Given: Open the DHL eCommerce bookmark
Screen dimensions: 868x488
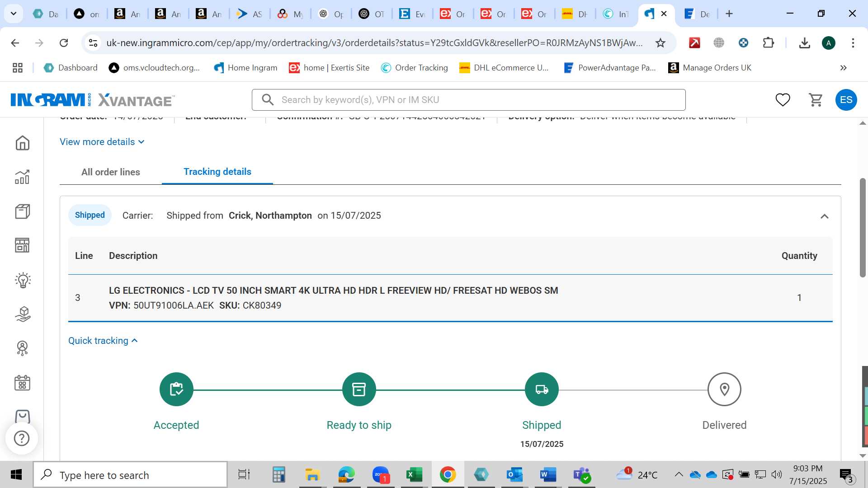Looking at the screenshot, I should tap(504, 68).
